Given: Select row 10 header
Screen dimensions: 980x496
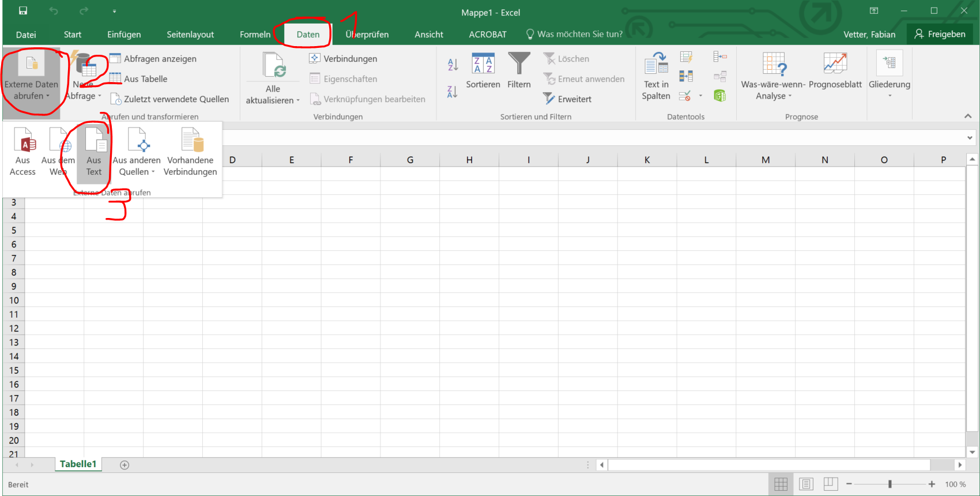Looking at the screenshot, I should click(14, 300).
